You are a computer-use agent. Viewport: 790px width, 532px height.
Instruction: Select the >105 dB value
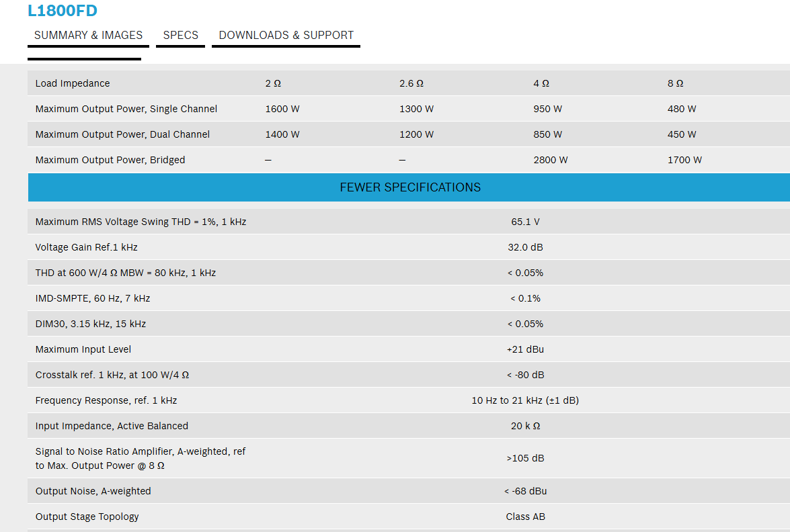pos(525,458)
